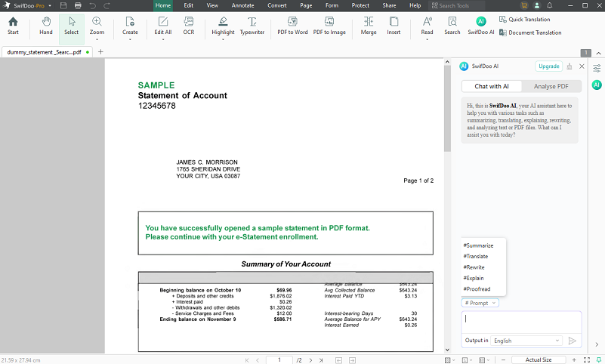Go to the next page
The image size is (605, 364).
click(x=310, y=360)
